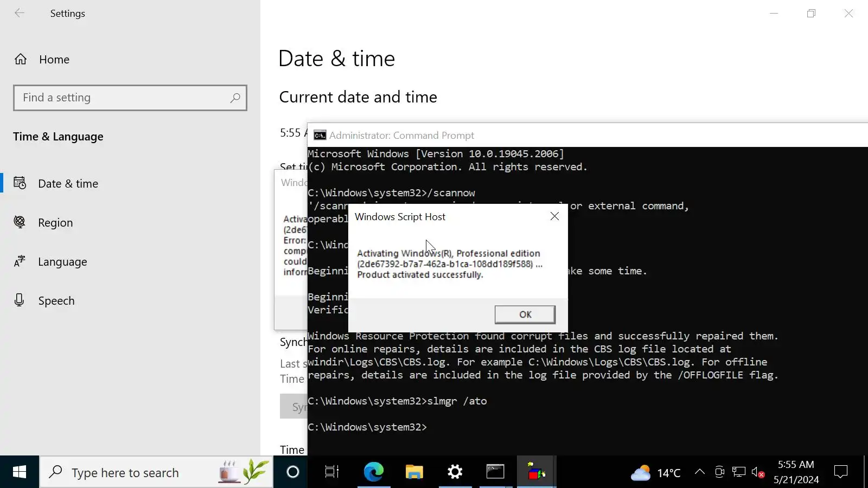Open the Windows Start menu
This screenshot has height=488, width=868.
20,472
